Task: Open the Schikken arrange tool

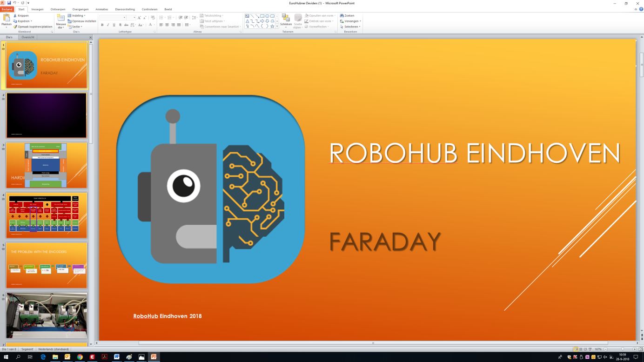Action: [286, 20]
